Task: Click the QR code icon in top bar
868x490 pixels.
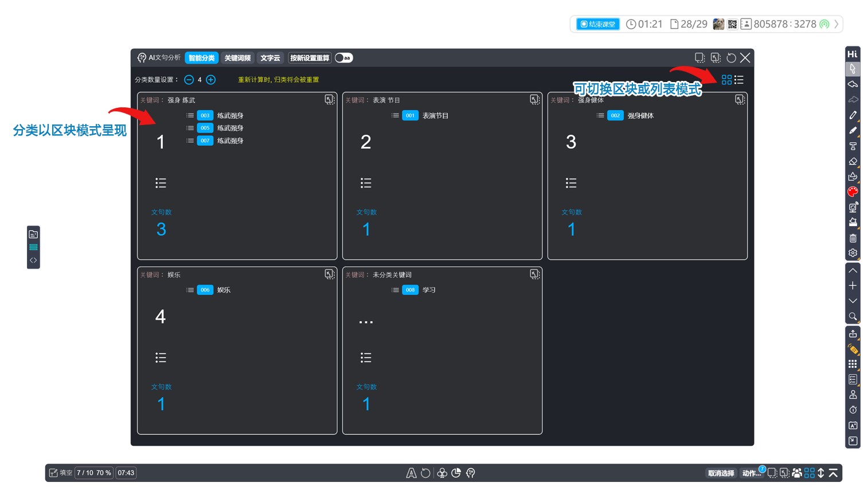Action: click(x=732, y=24)
